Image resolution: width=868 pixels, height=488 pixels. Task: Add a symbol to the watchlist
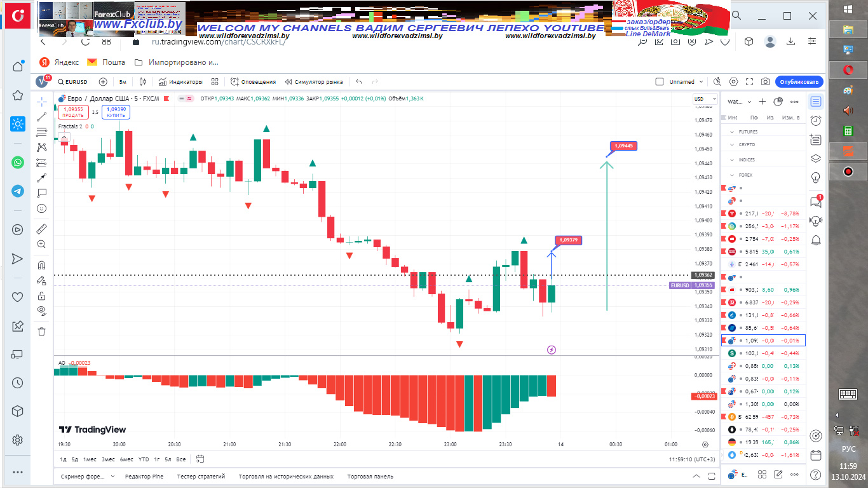click(763, 102)
